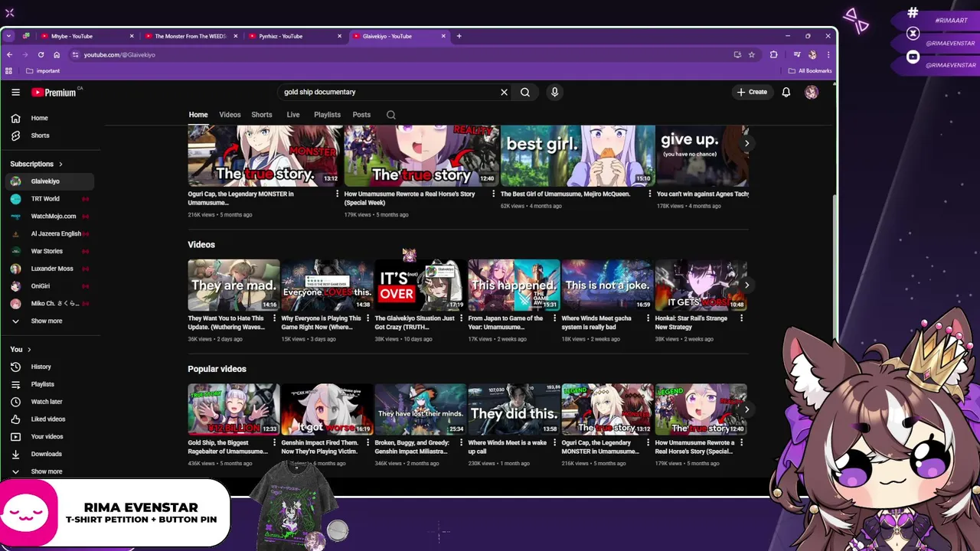
Task: Select the Home channel tab
Action: (x=198, y=115)
